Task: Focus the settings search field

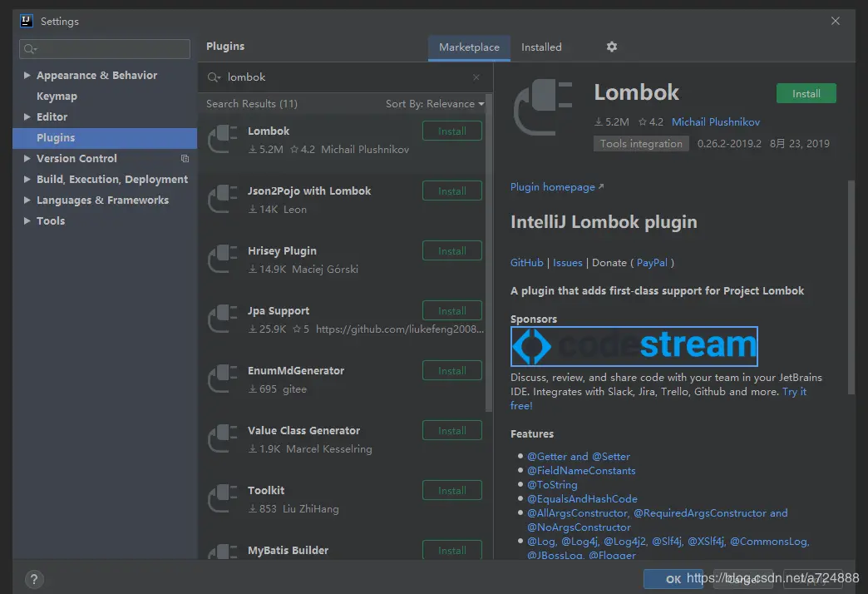Action: 105,49
